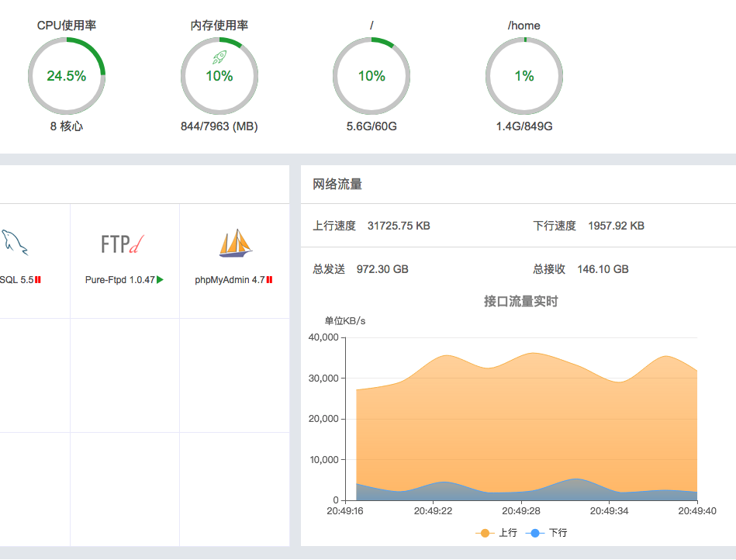Click the CPU使用率 24.5% gauge

[x=67, y=76]
